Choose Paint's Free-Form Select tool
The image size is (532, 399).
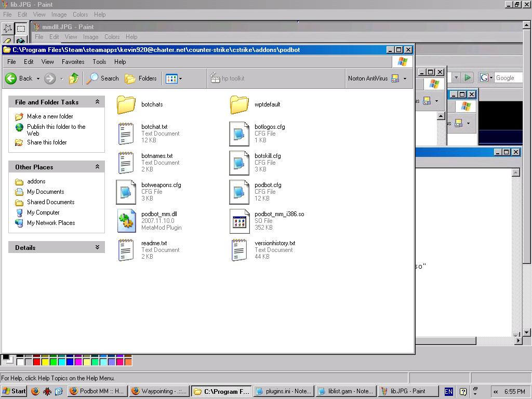pos(8,29)
